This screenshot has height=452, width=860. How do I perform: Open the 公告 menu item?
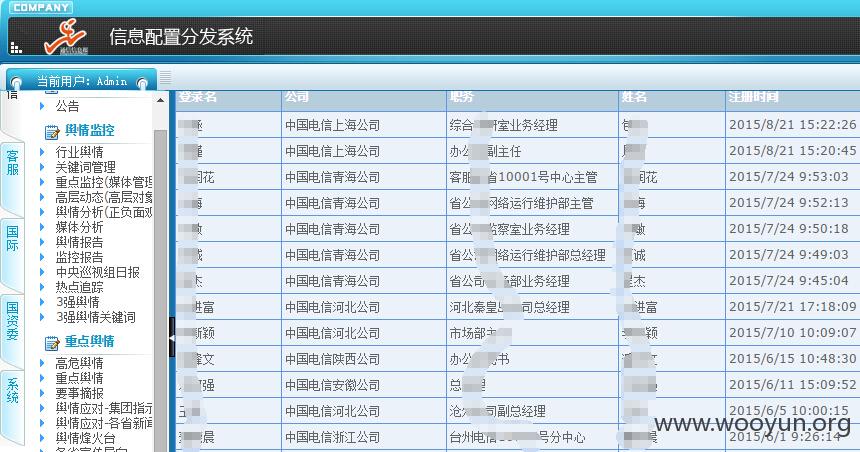coord(67,106)
